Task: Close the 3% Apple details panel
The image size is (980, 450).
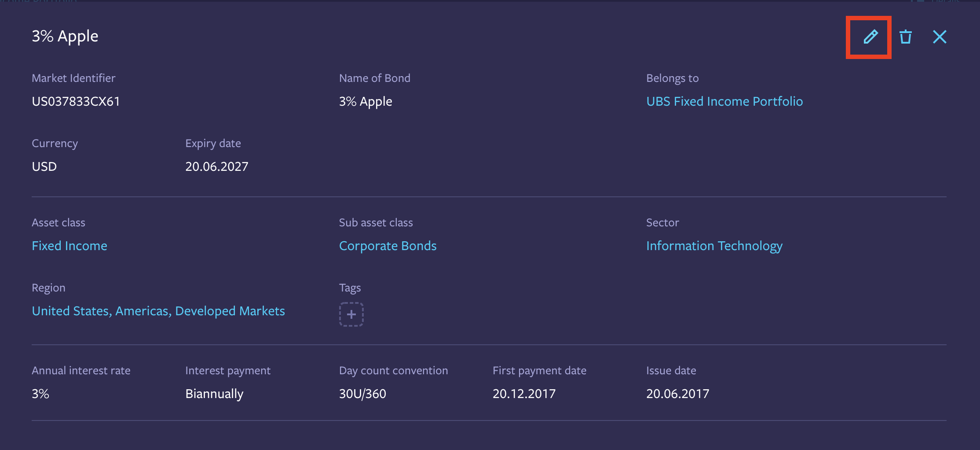Action: click(x=940, y=37)
